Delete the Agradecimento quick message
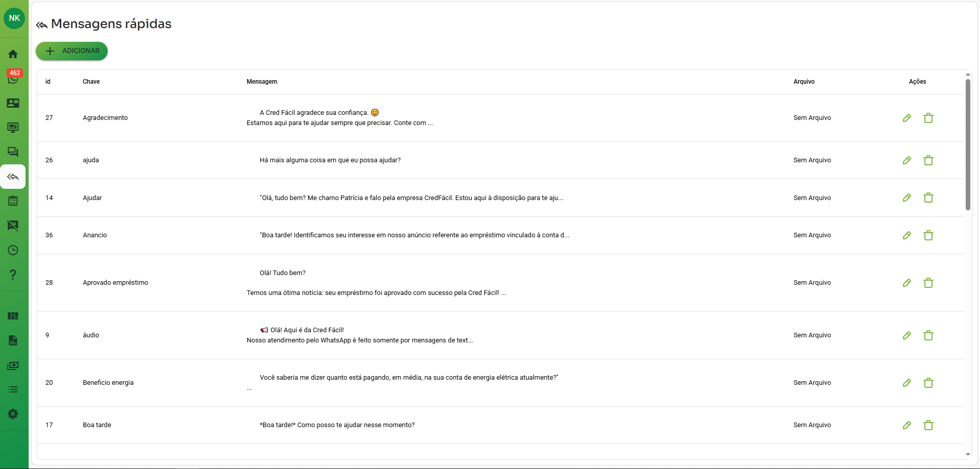 point(928,118)
